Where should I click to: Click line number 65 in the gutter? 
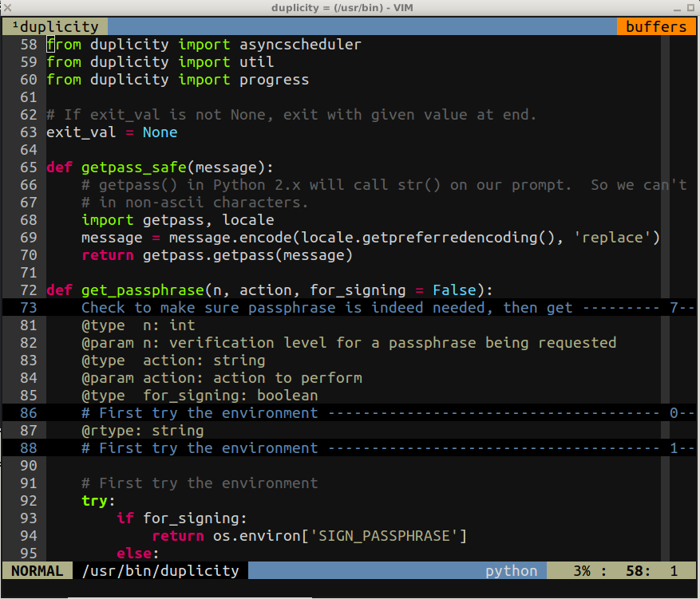point(28,167)
